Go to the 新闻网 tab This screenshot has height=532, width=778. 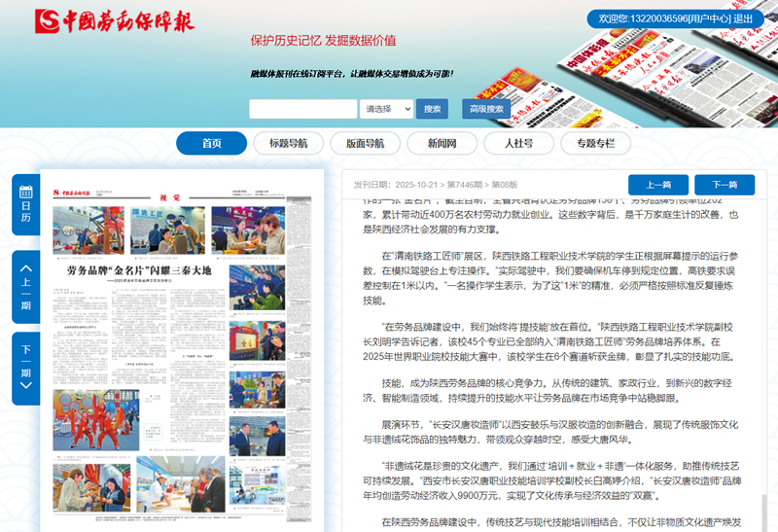(442, 144)
